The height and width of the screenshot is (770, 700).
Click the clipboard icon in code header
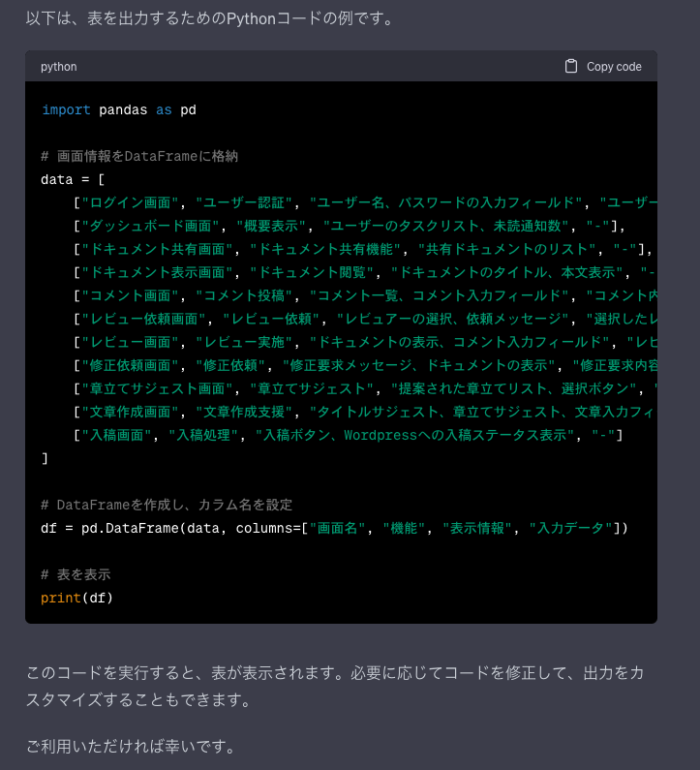571,67
